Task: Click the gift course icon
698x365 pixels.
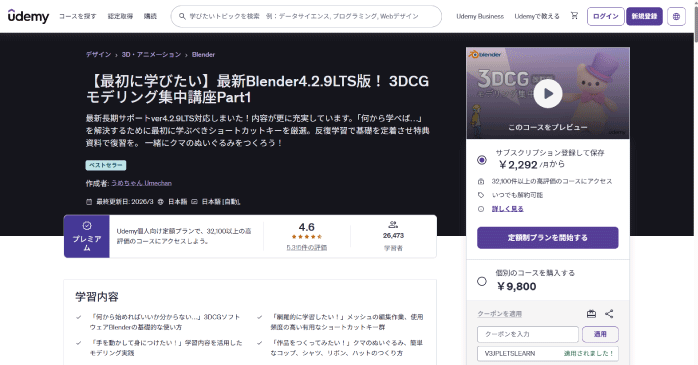Action: point(591,314)
